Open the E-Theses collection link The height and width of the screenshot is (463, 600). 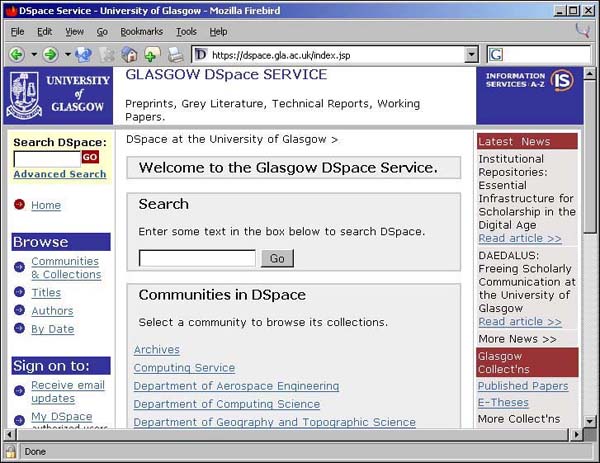pyautogui.click(x=503, y=402)
